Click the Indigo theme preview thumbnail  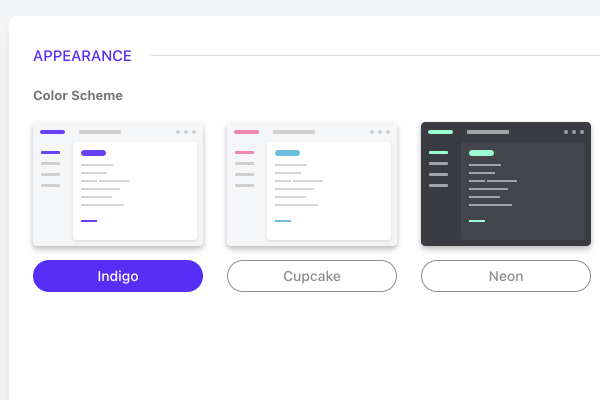[118, 184]
